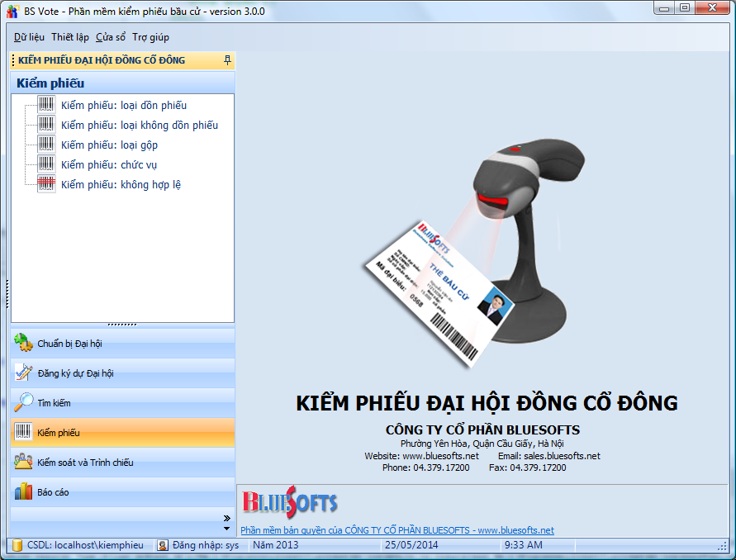The height and width of the screenshot is (560, 736).
Task: Click the Kiểm soát và Trình chiếu icon
Action: click(24, 462)
